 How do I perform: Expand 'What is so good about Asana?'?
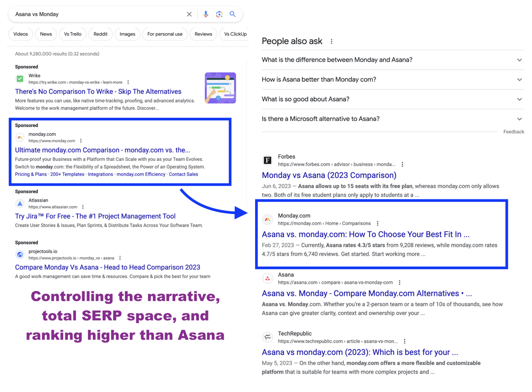click(392, 99)
